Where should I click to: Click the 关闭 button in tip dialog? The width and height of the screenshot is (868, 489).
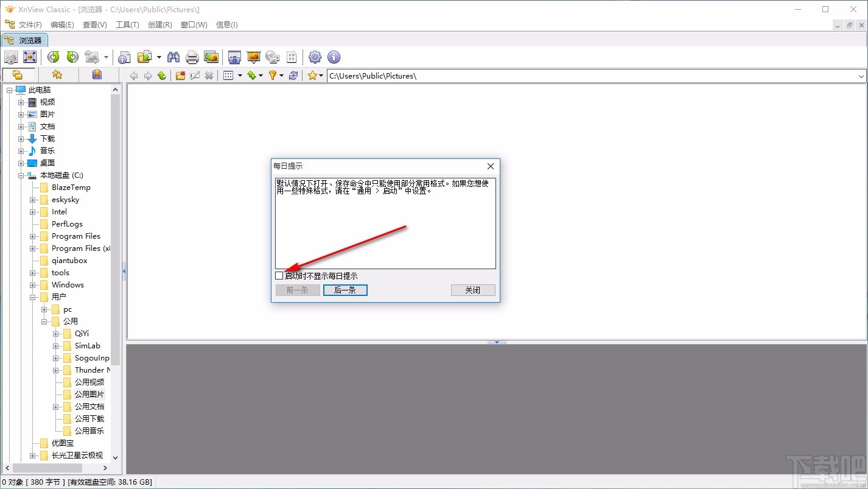tap(473, 290)
